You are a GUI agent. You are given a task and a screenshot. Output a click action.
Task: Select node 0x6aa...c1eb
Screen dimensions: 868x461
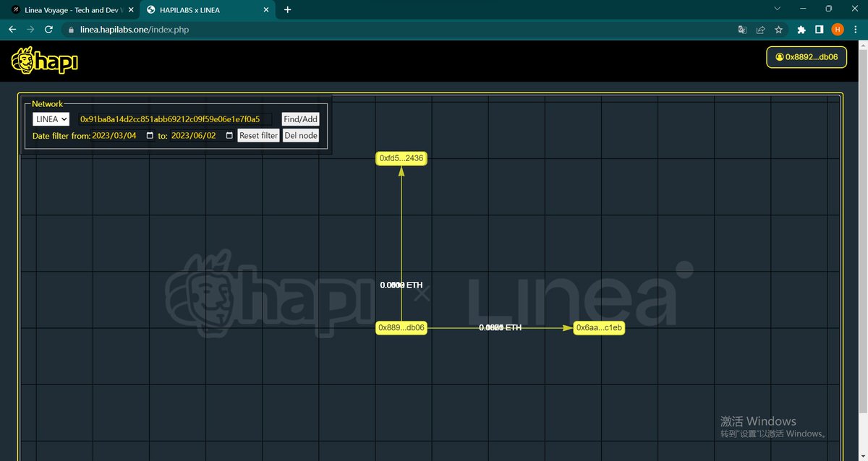click(x=599, y=328)
